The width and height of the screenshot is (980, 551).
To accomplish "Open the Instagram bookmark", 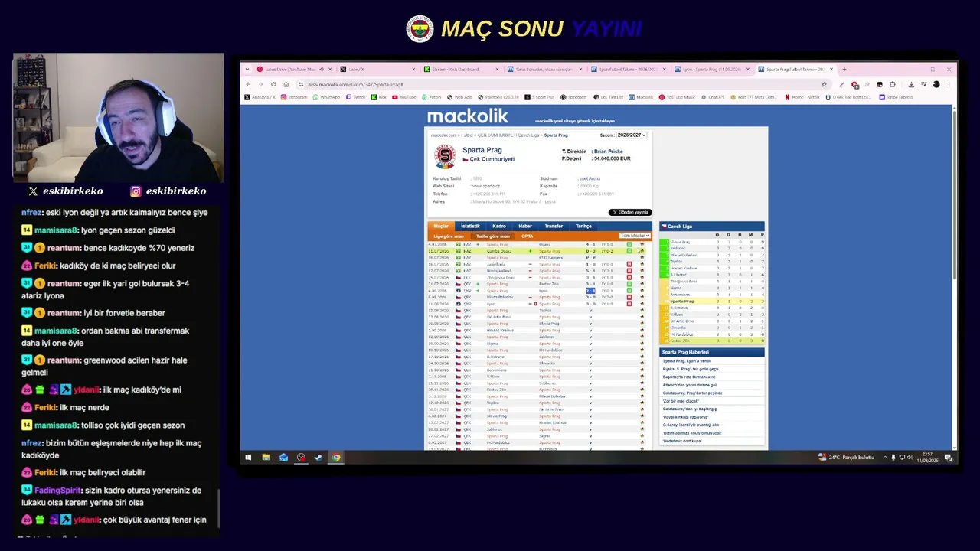I will (x=294, y=97).
